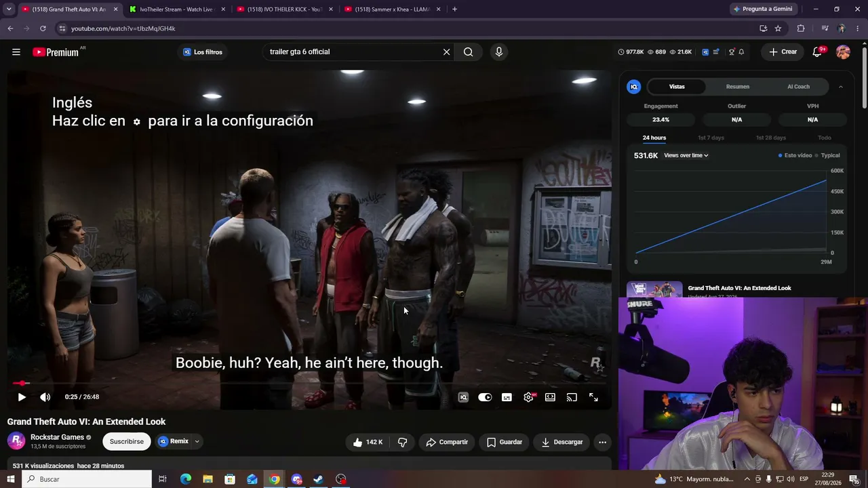Toggle subtitles in the player
This screenshot has width=868, height=488.
507,398
